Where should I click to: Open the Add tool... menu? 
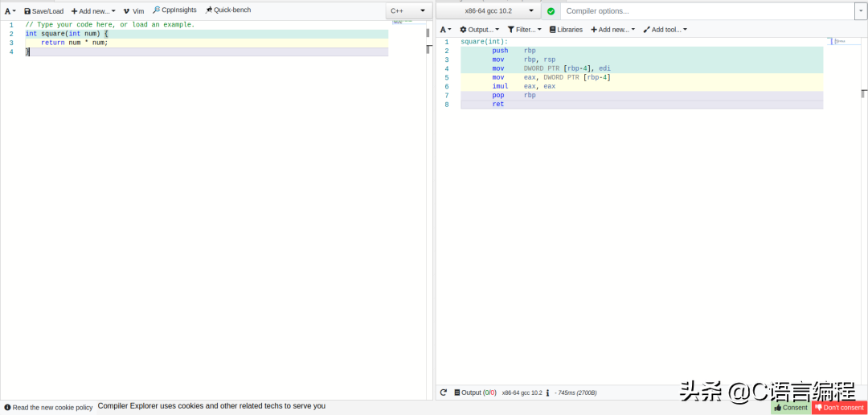pos(665,30)
